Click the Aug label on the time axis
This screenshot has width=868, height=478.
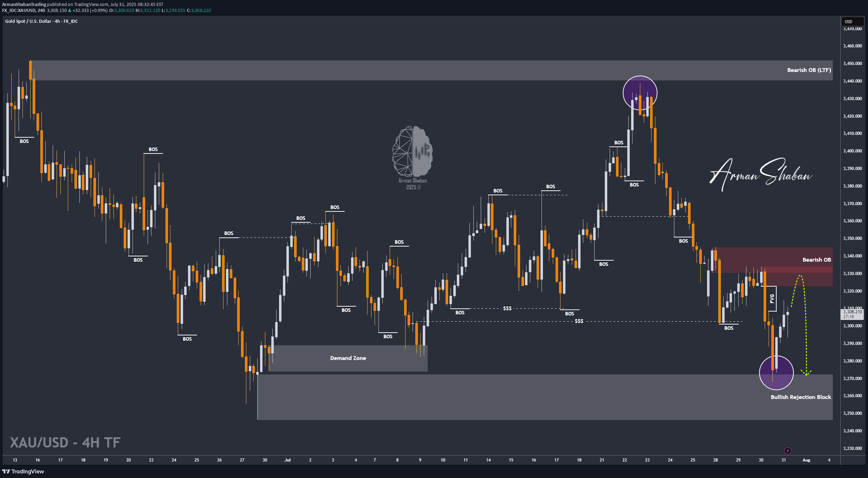pos(807,460)
